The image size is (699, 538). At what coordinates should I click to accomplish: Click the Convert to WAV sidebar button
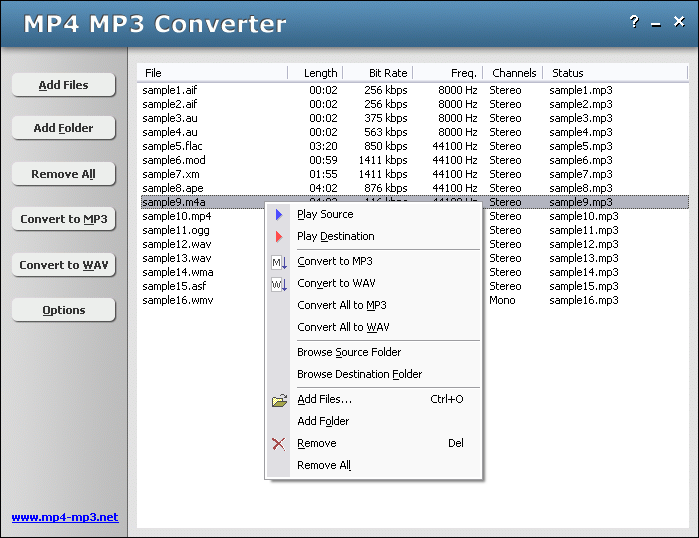[x=64, y=265]
